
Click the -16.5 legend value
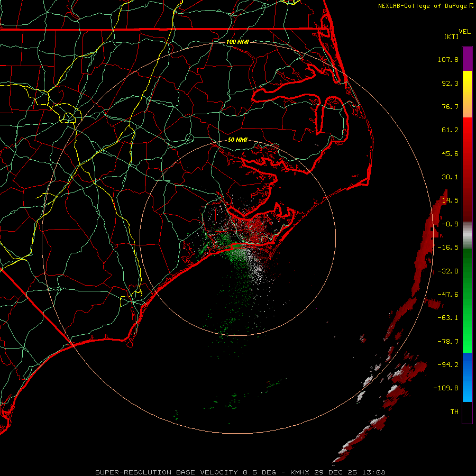pyautogui.click(x=448, y=248)
